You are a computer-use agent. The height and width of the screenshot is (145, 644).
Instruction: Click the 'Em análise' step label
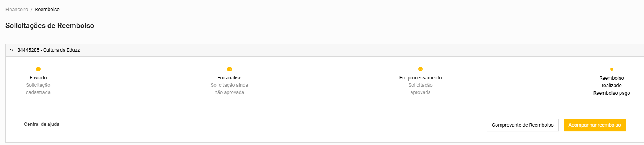[x=229, y=78]
